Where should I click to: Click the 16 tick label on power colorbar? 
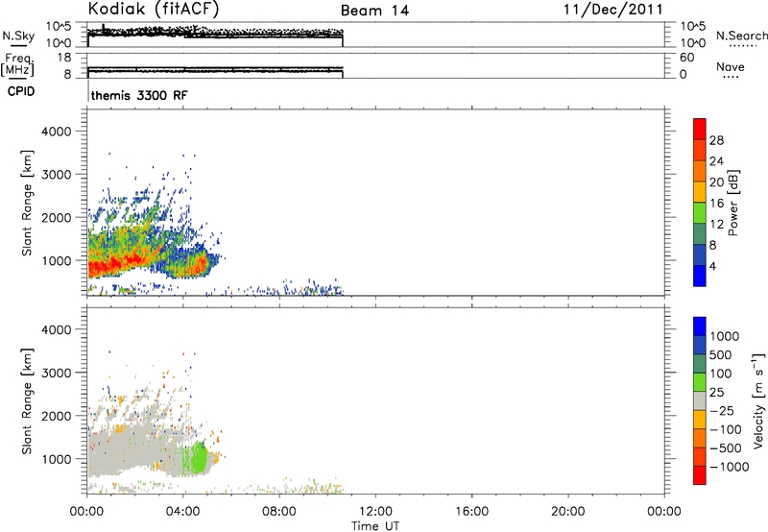point(716,204)
